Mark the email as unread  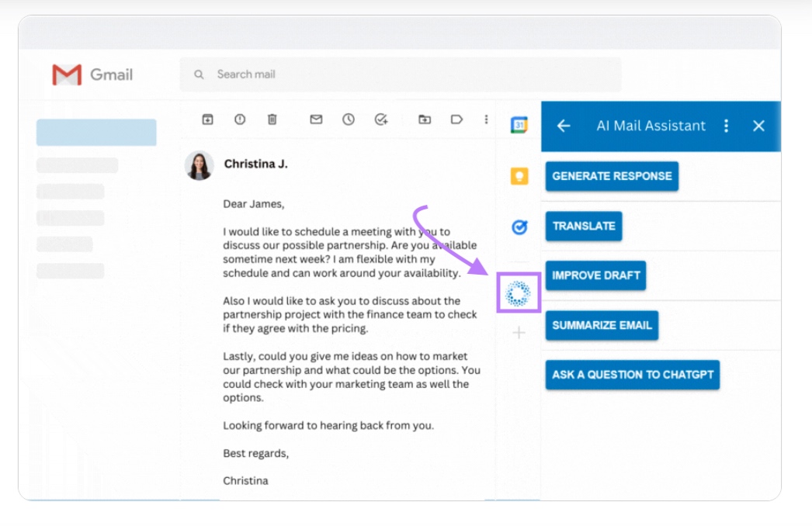(x=316, y=119)
